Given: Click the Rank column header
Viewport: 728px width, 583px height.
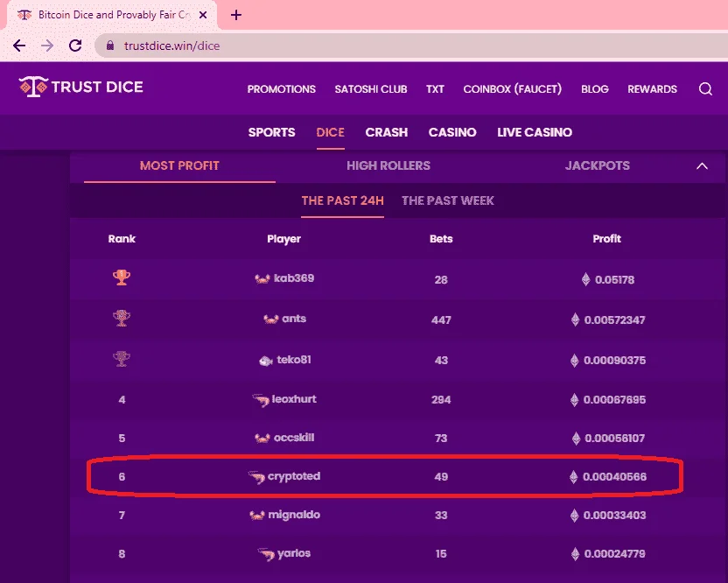Looking at the screenshot, I should coord(122,239).
